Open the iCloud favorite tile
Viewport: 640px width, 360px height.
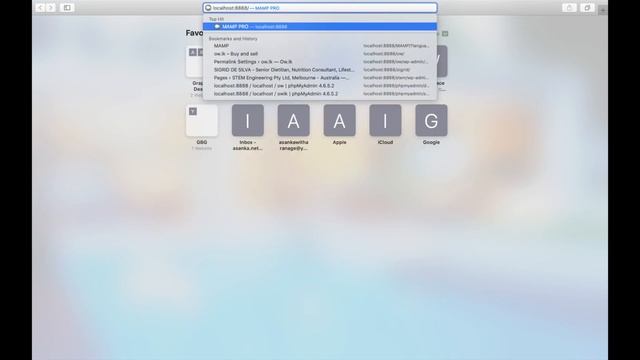(385, 120)
